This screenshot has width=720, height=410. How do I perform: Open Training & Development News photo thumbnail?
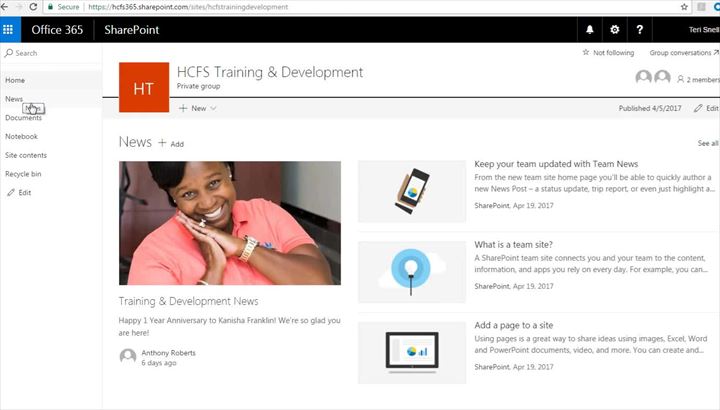point(229,222)
